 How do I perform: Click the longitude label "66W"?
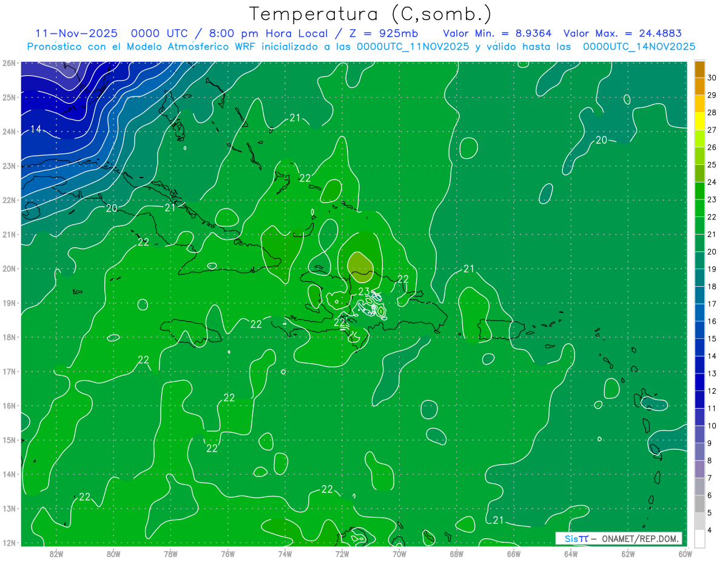[x=513, y=554]
